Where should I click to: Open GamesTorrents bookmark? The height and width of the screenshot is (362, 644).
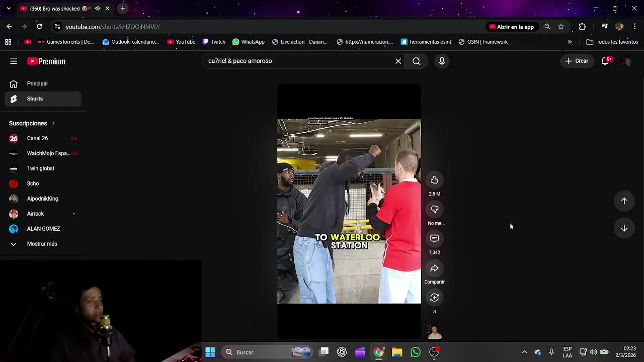[x=65, y=42]
